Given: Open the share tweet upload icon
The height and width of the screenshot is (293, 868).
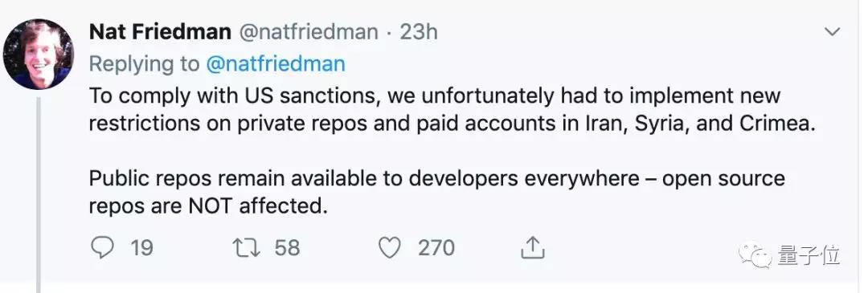Looking at the screenshot, I should tap(533, 248).
